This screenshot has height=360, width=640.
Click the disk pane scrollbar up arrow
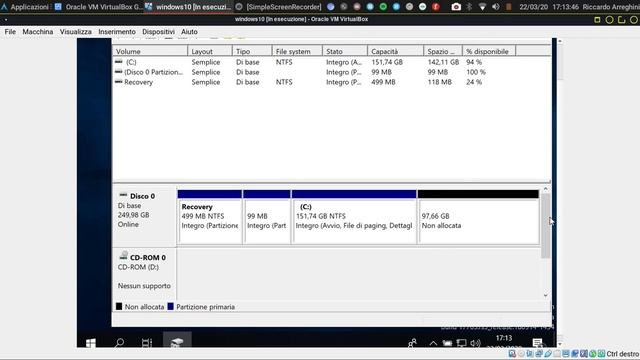[x=546, y=189]
